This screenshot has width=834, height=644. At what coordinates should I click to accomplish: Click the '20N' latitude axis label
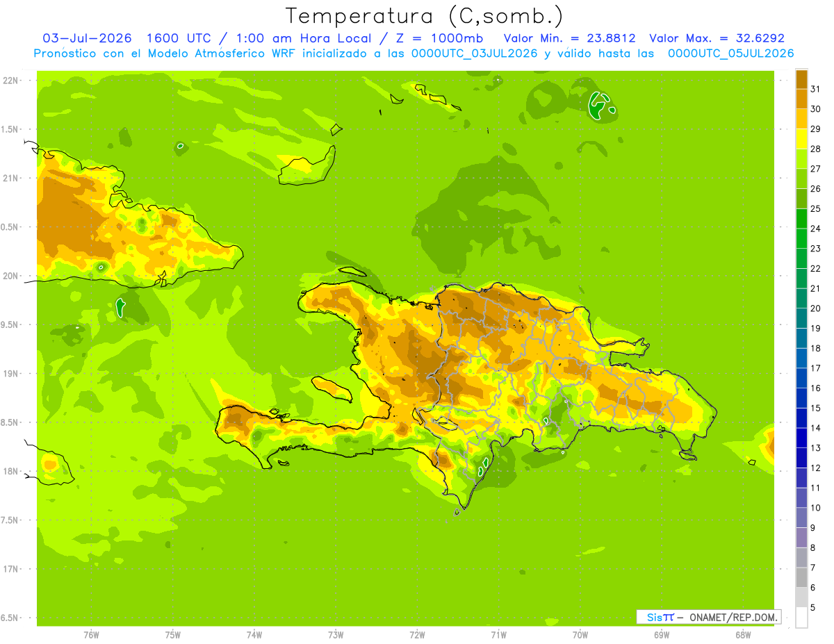click(x=10, y=276)
